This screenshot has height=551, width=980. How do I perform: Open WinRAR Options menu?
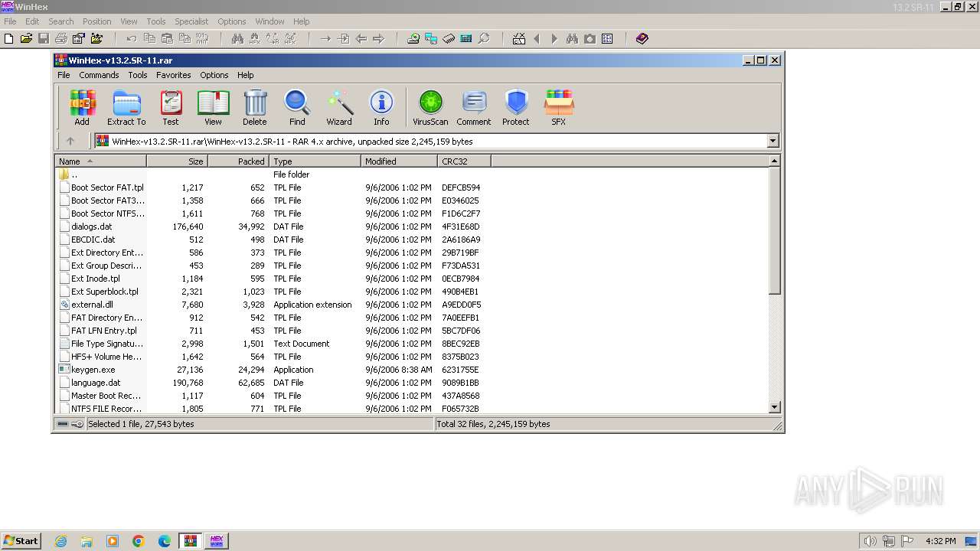[214, 75]
